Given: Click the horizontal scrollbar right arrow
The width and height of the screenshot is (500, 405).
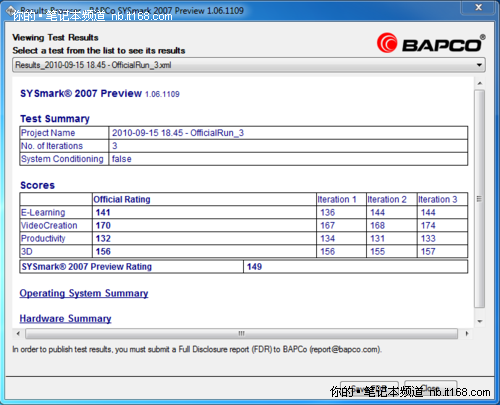Looking at the screenshot, I should pos(467,333).
